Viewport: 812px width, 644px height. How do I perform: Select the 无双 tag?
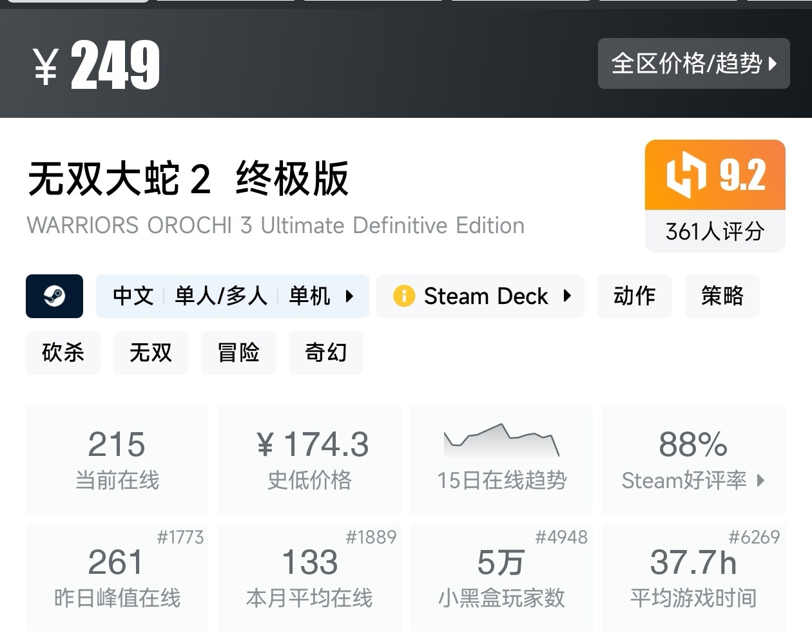click(151, 353)
